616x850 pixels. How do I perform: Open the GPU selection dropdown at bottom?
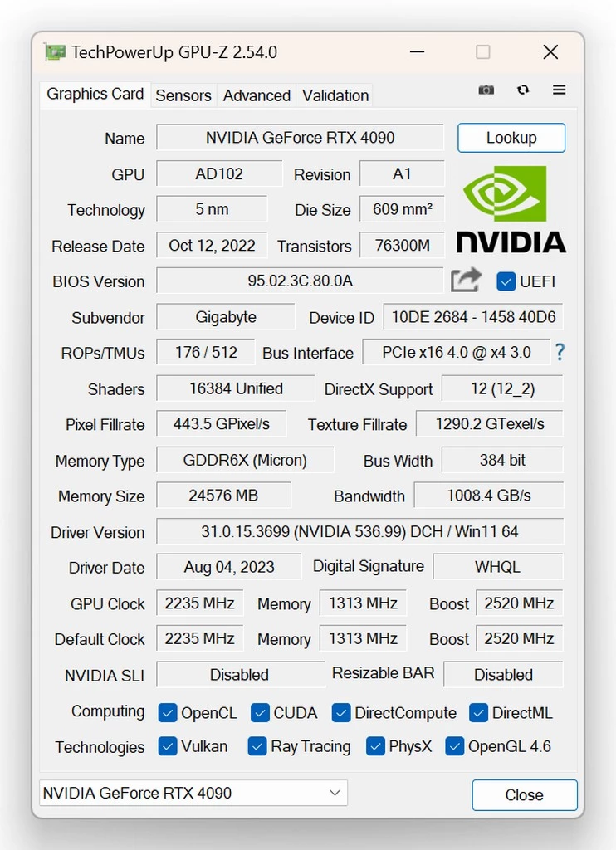click(x=193, y=793)
